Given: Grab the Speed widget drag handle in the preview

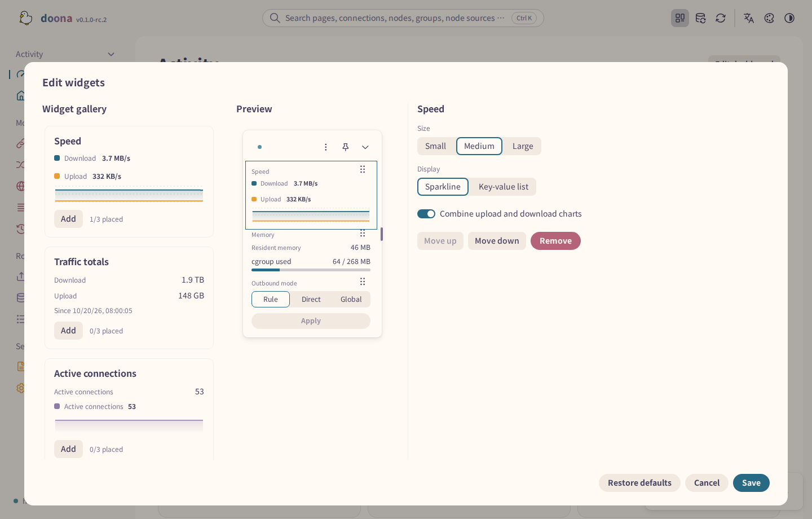Looking at the screenshot, I should click(x=363, y=169).
